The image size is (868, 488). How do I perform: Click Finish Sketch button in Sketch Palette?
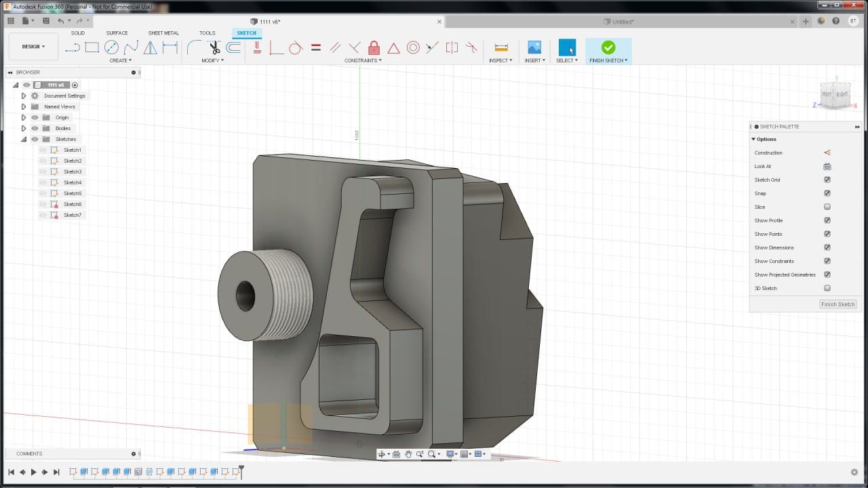click(x=837, y=304)
